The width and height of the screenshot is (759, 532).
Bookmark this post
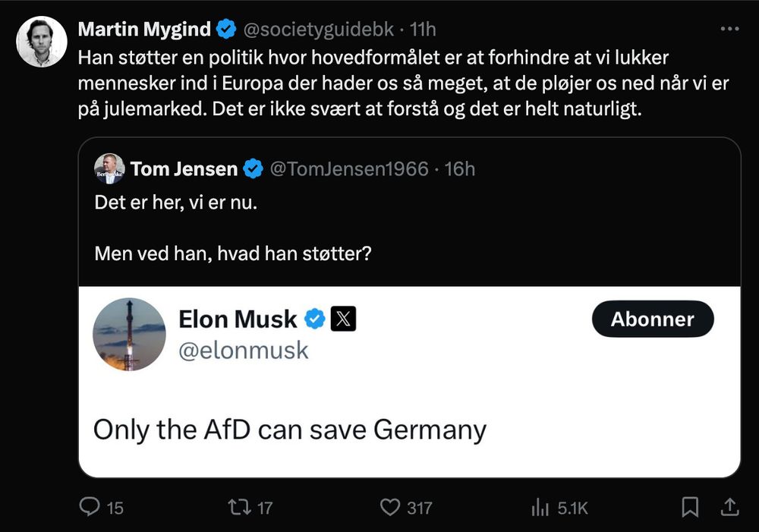(x=690, y=507)
